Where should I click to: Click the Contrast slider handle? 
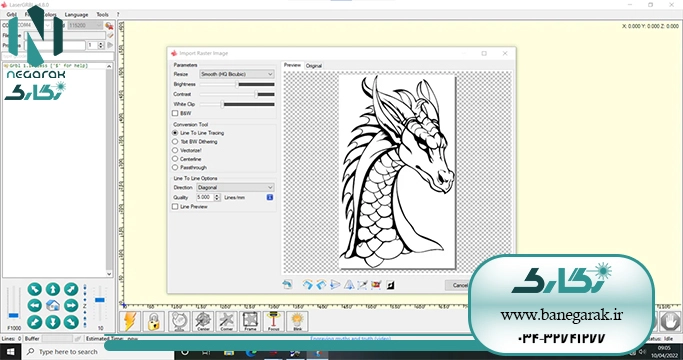256,94
